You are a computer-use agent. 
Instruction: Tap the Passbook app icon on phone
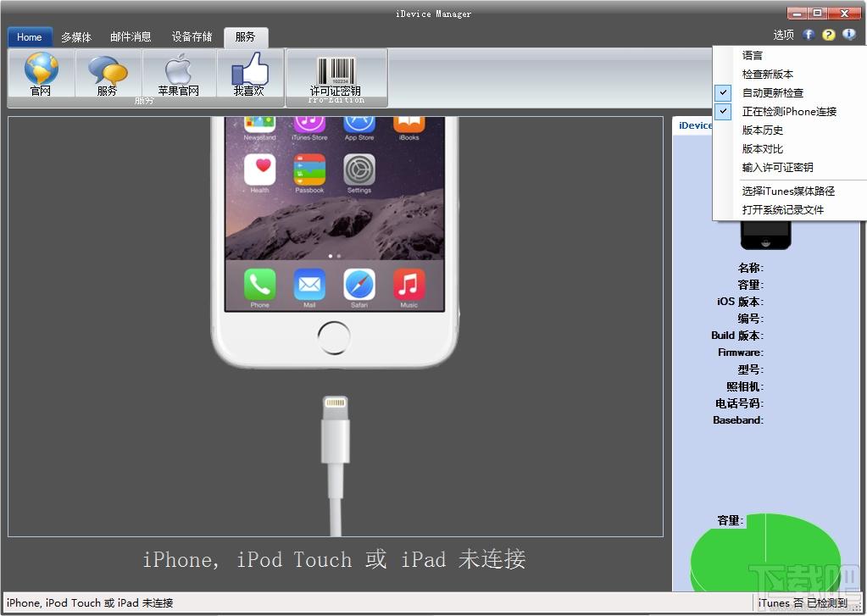pos(309,169)
